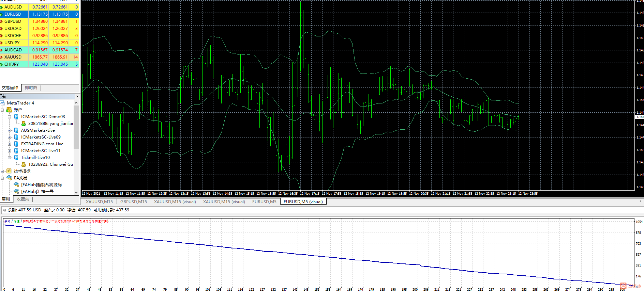Image resolution: width=644 pixels, height=291 pixels.
Task: Expand the ICMarketsSC-Live11 server node
Action: 10,151
